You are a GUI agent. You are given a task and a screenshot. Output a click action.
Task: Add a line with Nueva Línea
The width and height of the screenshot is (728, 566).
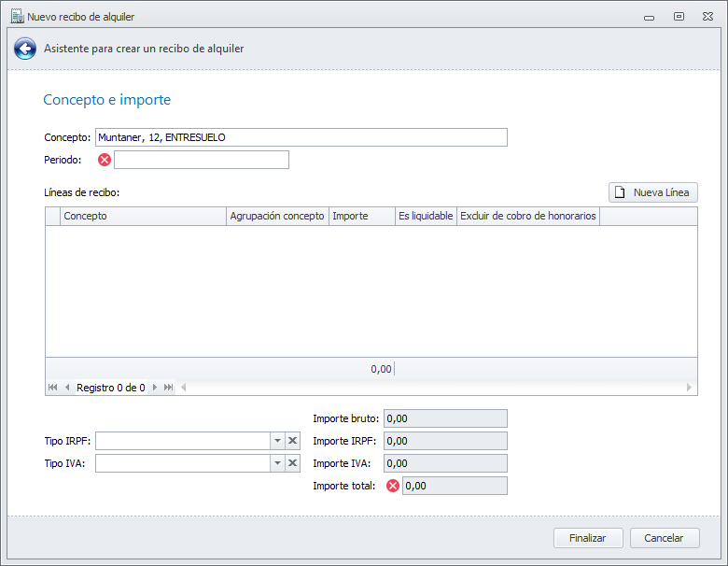point(652,192)
